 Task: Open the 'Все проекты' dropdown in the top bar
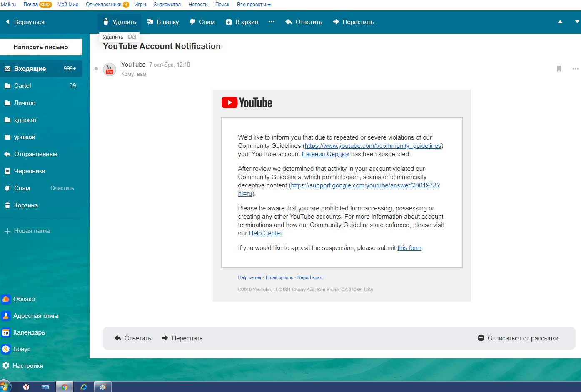click(254, 5)
